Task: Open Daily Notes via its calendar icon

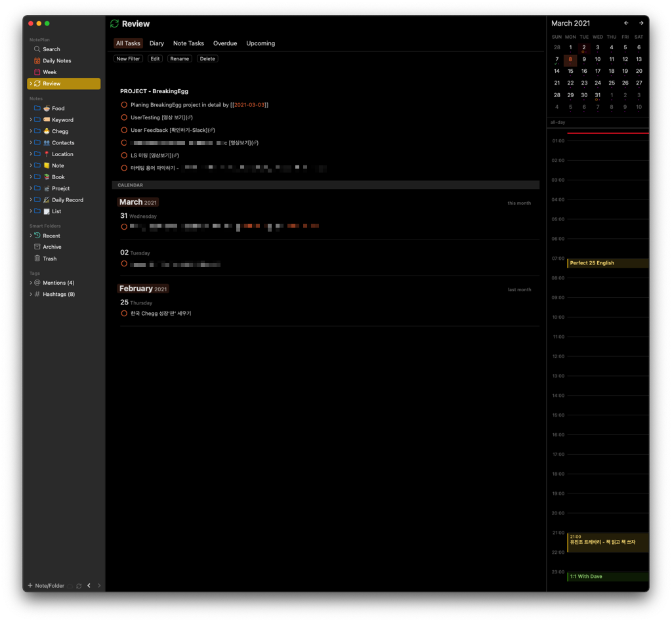Action: (37, 61)
